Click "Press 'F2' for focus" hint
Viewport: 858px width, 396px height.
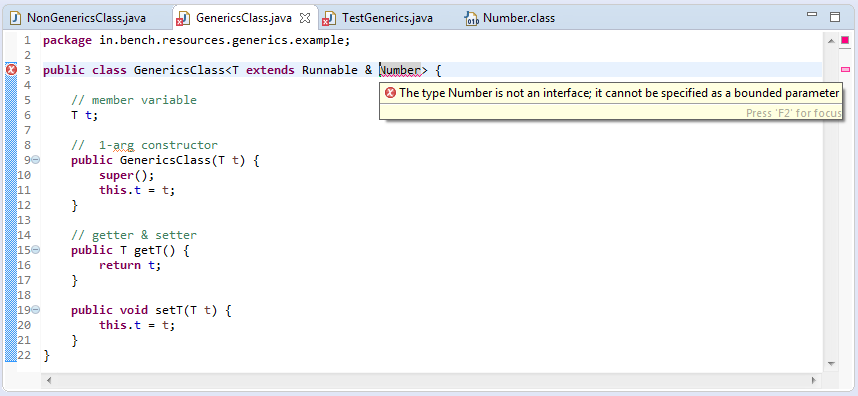click(x=793, y=113)
